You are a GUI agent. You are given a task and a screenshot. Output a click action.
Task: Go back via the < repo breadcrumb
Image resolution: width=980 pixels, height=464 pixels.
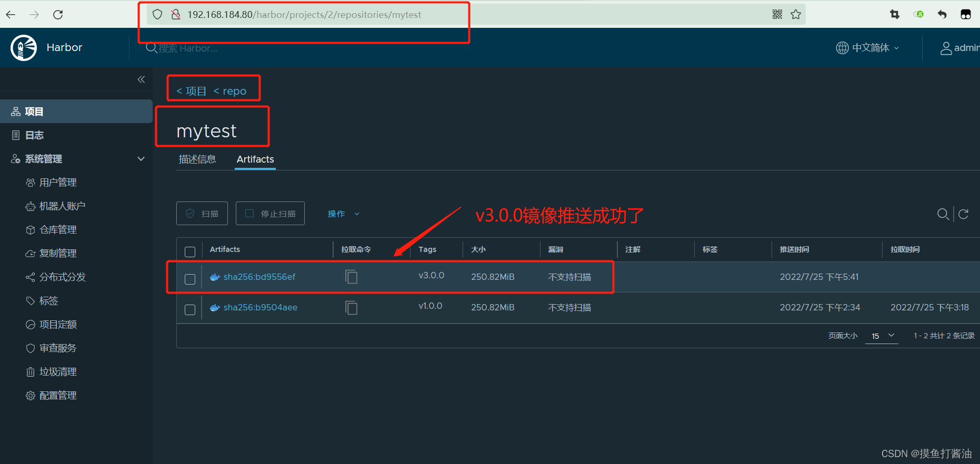click(230, 91)
